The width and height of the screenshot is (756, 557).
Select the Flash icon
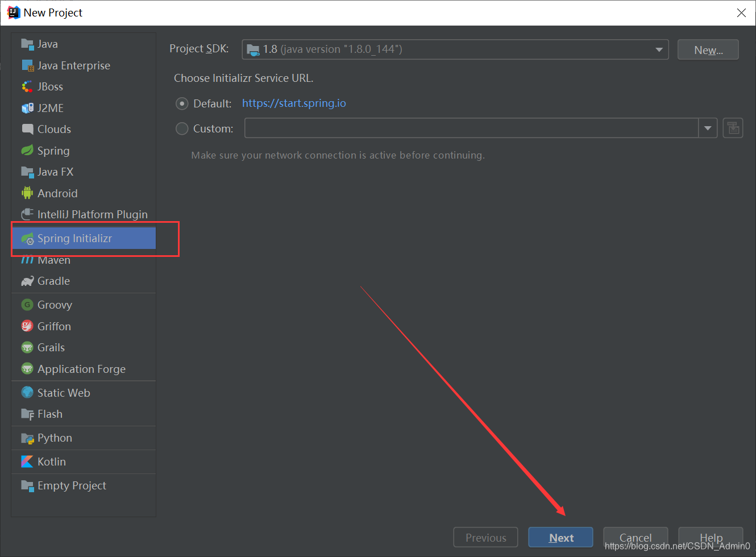27,414
